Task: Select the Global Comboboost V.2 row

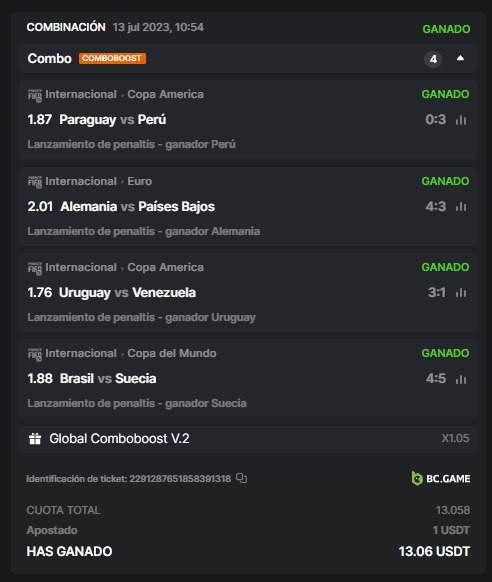Action: (248, 439)
